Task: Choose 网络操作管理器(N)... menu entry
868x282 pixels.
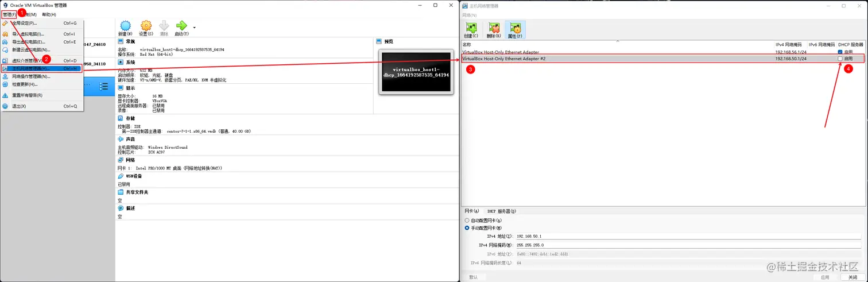Action: (42, 76)
